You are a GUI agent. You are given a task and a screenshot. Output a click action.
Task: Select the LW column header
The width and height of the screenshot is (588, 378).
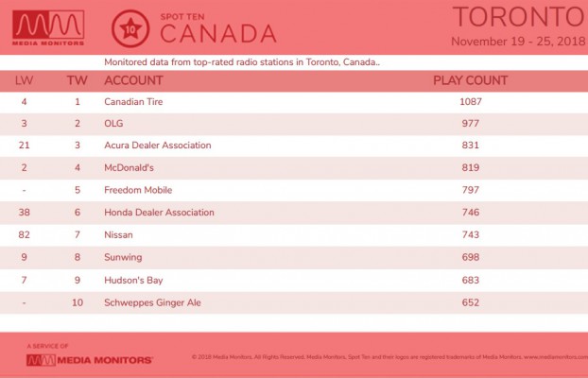click(x=24, y=80)
